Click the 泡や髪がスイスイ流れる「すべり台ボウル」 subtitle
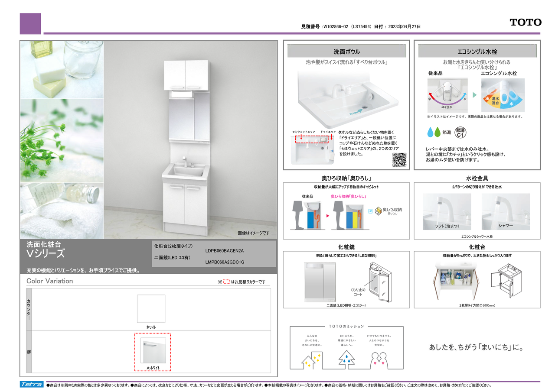Viewport: 555px width, 392px height. [346, 62]
